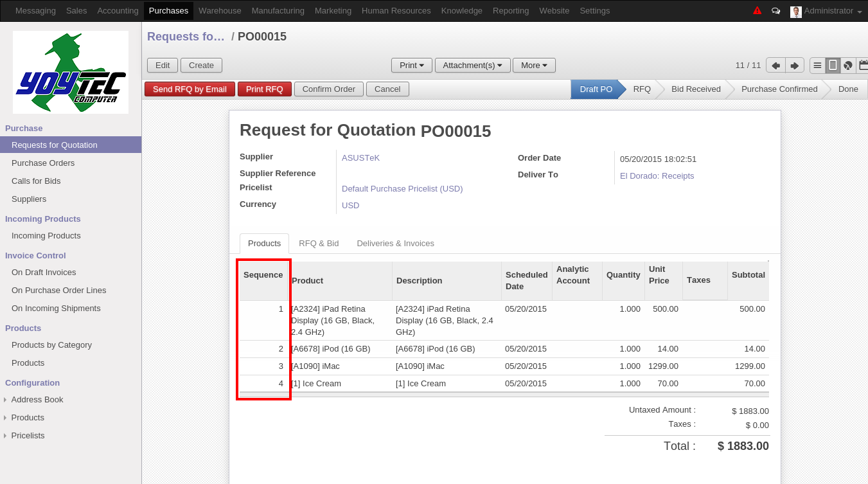Open the Attachment(s) dropdown
The height and width of the screenshot is (484, 868).
click(x=473, y=66)
